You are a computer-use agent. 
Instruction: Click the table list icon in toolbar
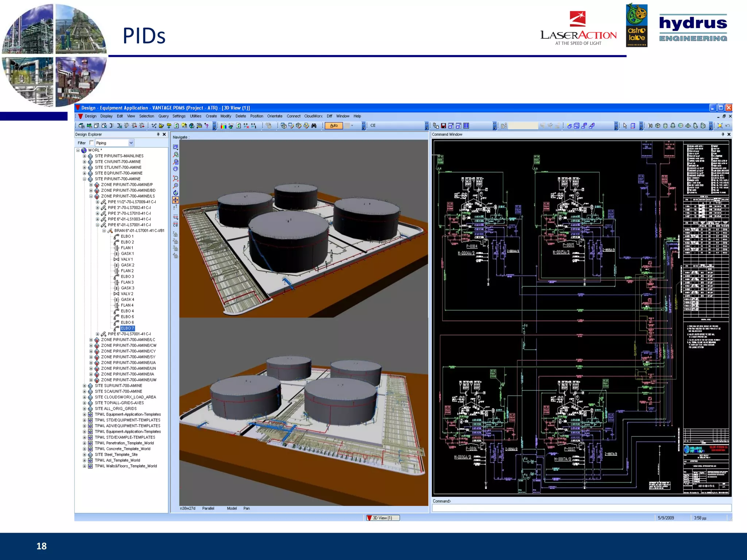(x=466, y=126)
